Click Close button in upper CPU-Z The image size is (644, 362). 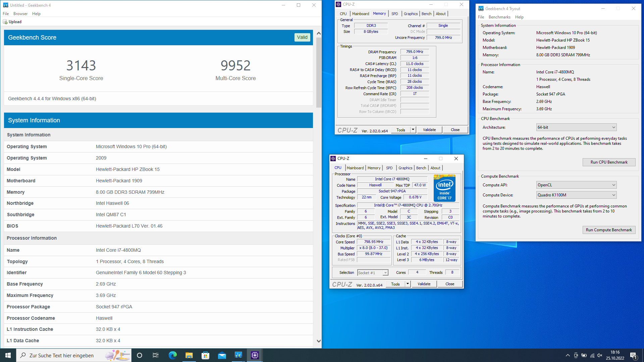tap(455, 130)
